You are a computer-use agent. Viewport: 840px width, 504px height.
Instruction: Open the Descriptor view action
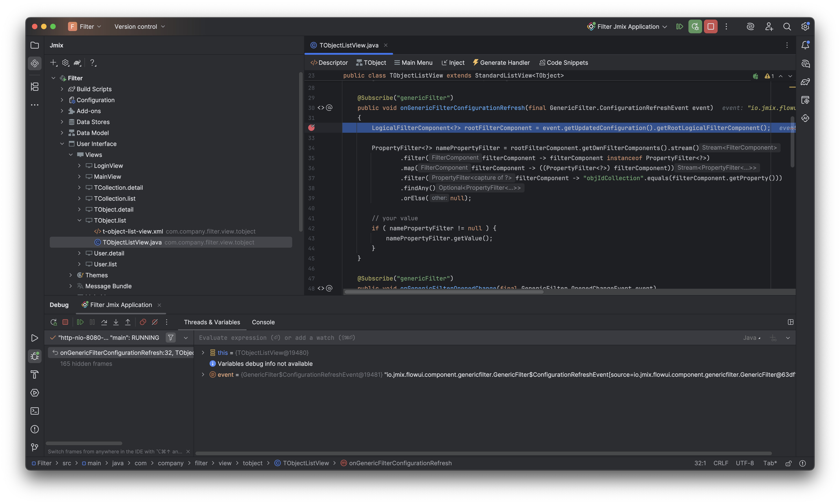tap(329, 62)
